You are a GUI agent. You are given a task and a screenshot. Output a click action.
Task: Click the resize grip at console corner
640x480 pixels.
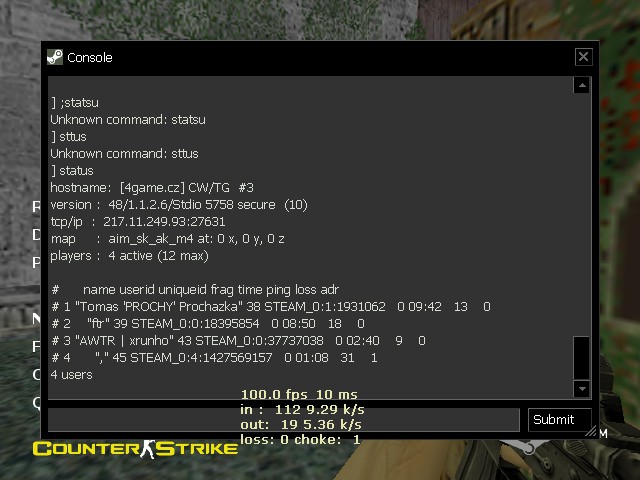pos(591,431)
